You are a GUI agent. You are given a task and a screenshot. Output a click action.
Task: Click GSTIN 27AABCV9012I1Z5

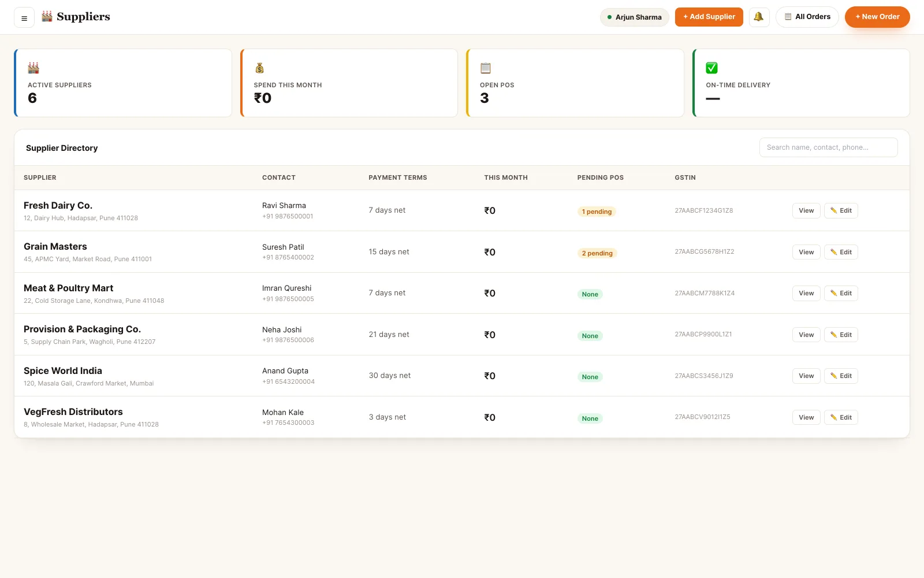[702, 417]
